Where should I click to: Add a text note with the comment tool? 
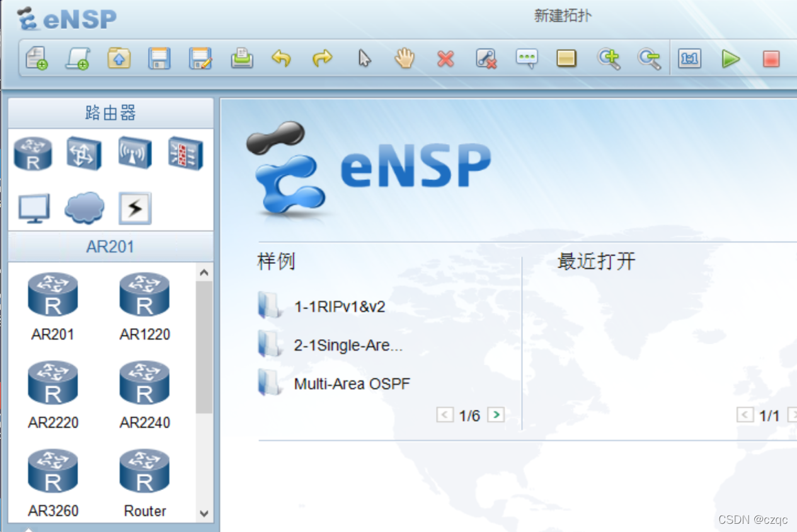click(527, 59)
